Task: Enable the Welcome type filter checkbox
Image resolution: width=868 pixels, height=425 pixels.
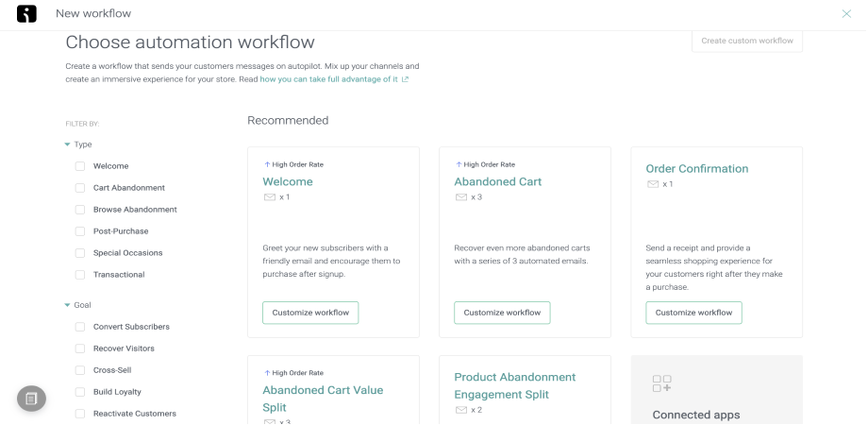Action: point(80,166)
